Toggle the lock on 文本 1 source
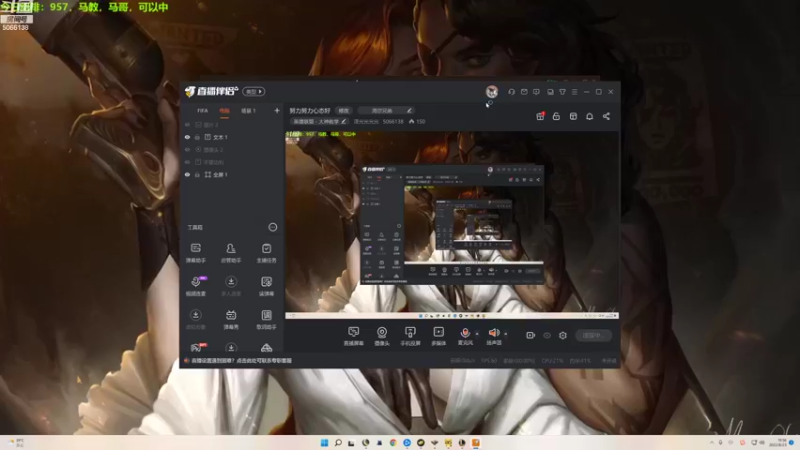The height and width of the screenshot is (450, 800). (x=197, y=137)
